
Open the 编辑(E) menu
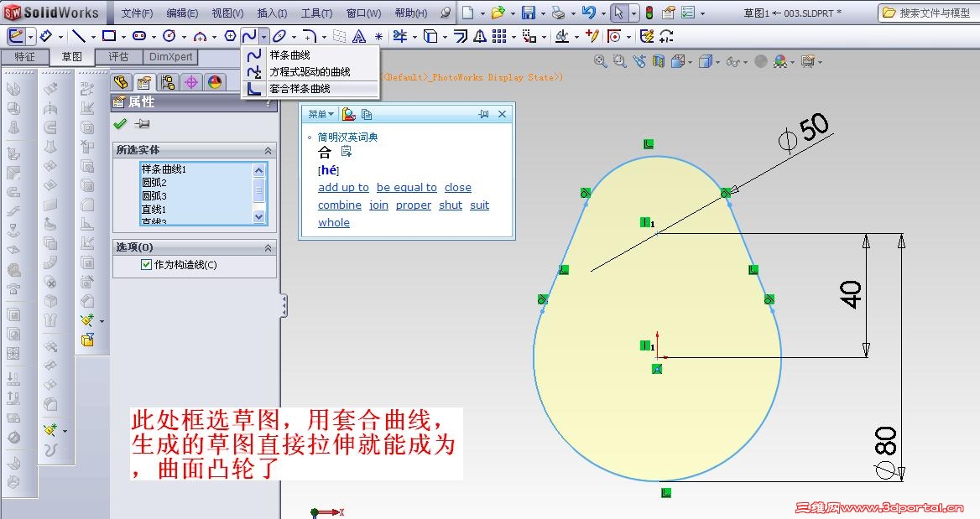(x=183, y=13)
